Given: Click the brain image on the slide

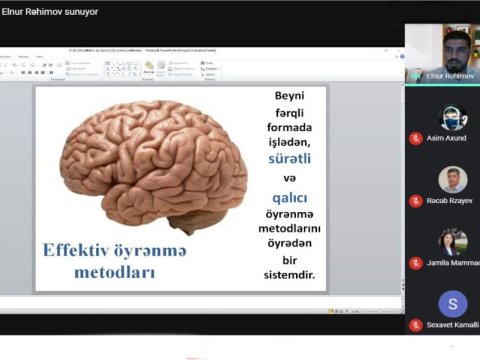Looking at the screenshot, I should click(x=154, y=167).
